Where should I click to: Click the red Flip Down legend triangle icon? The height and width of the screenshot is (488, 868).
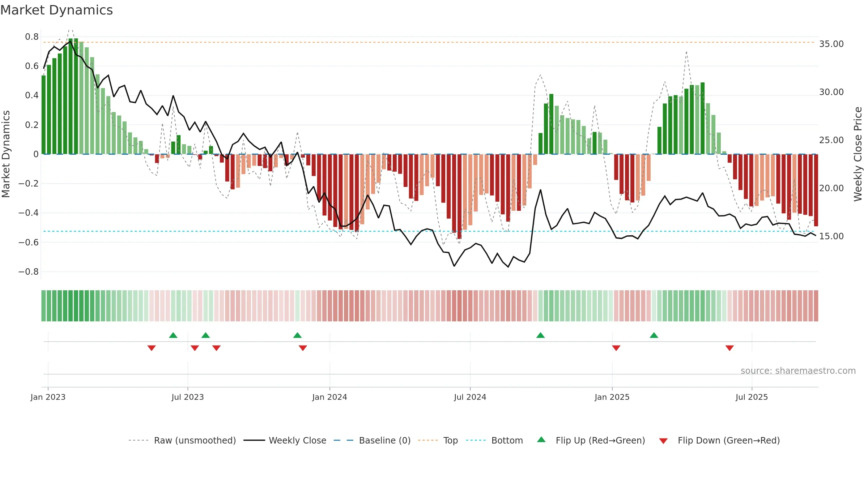663,441
